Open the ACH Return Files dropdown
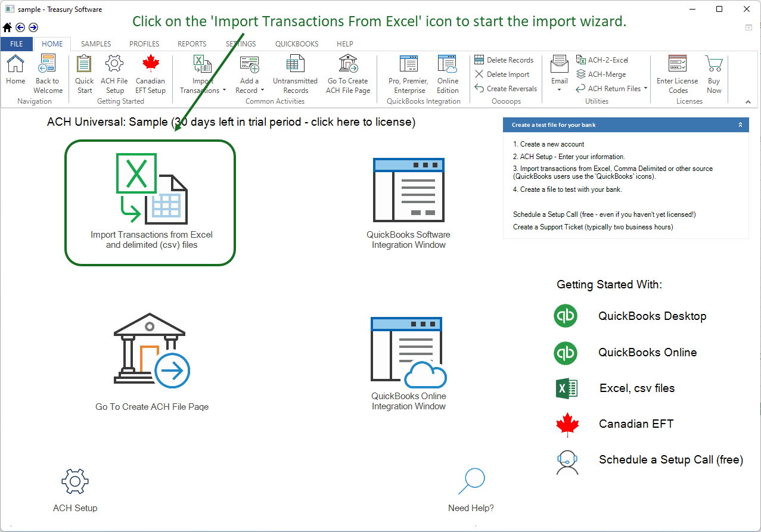 click(645, 89)
